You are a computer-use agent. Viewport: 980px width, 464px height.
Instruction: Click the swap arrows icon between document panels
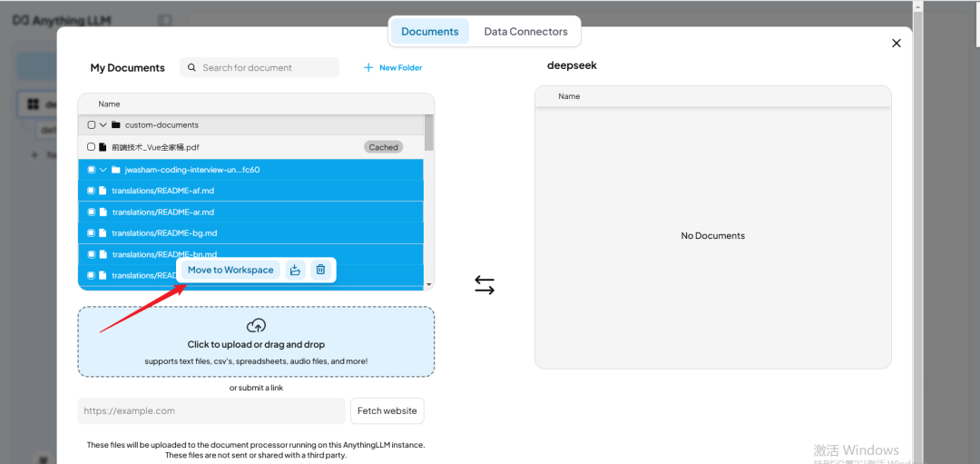click(485, 285)
